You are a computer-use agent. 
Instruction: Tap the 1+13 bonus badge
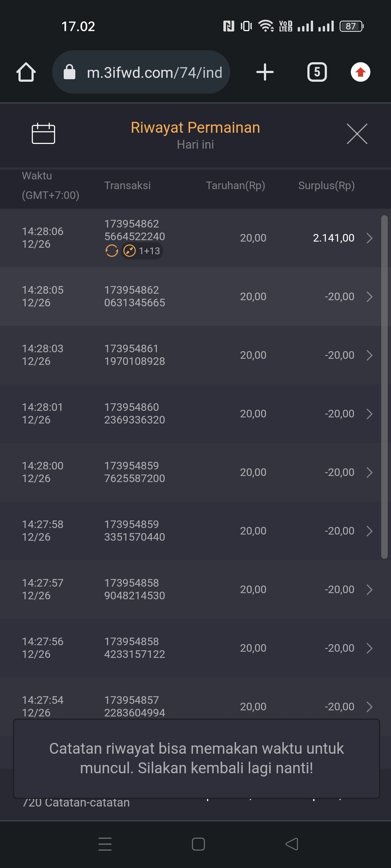[143, 251]
